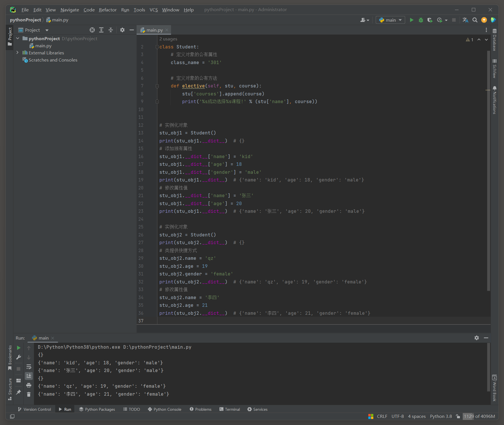The width and height of the screenshot is (504, 425).
Task: Open Python Console tab
Action: point(164,409)
